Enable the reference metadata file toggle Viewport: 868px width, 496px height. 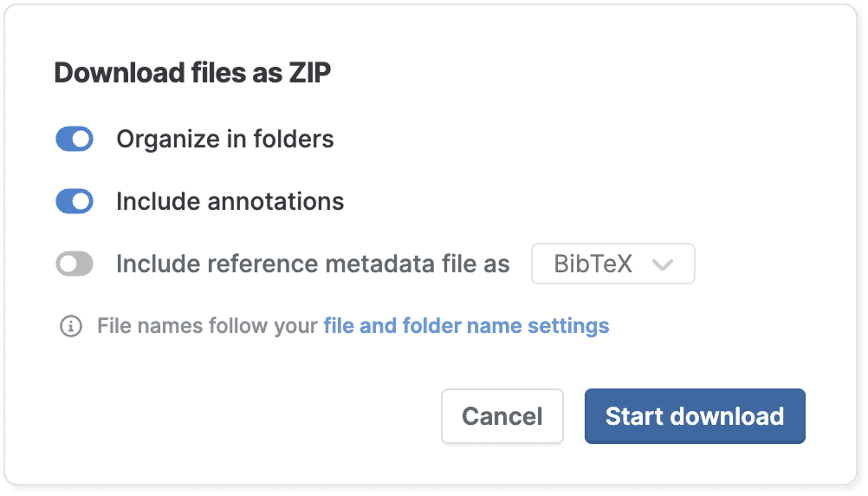point(74,264)
